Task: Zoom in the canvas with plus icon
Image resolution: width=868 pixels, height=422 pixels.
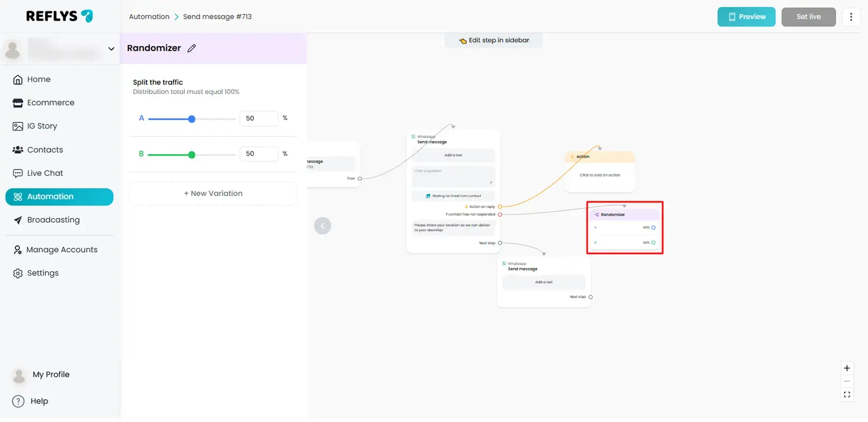Action: [x=847, y=369]
